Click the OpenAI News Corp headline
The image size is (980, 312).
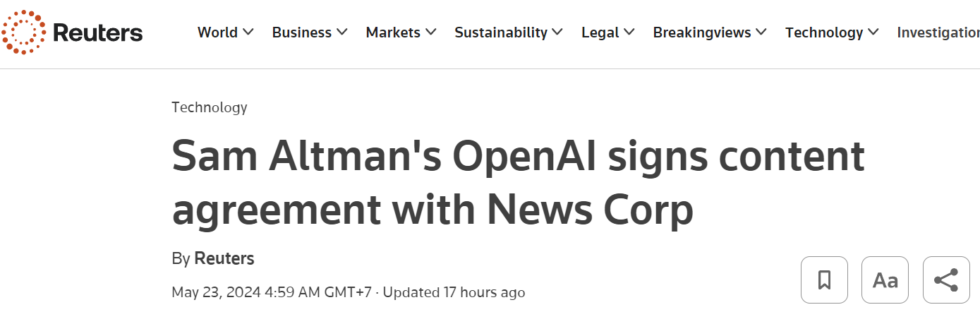[517, 183]
